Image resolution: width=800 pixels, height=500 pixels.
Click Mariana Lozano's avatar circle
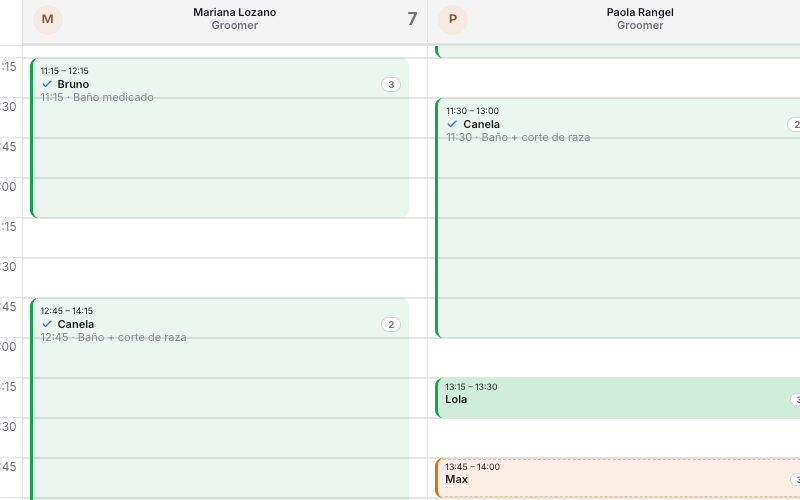click(47, 19)
